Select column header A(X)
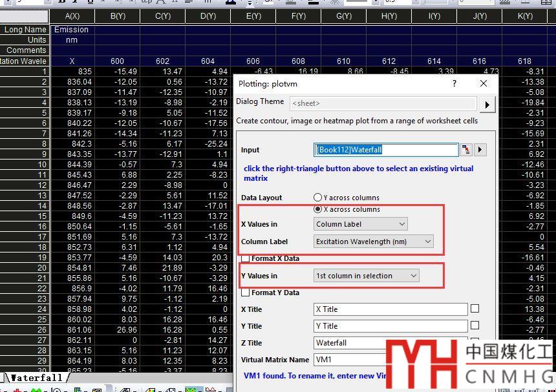This screenshot has width=556, height=392. coord(72,16)
